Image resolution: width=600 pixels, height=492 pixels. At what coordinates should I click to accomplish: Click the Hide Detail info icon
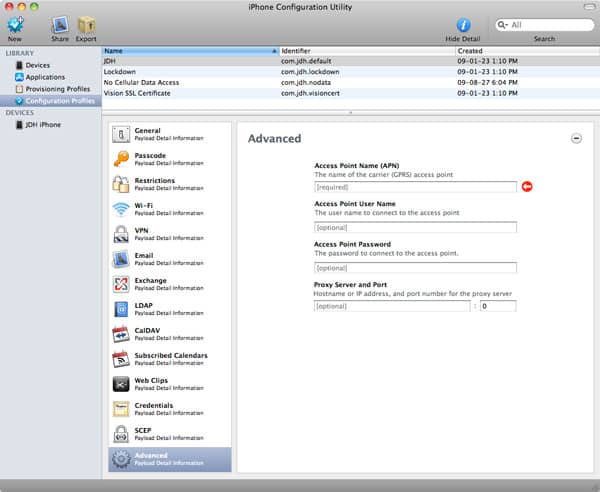pyautogui.click(x=463, y=25)
